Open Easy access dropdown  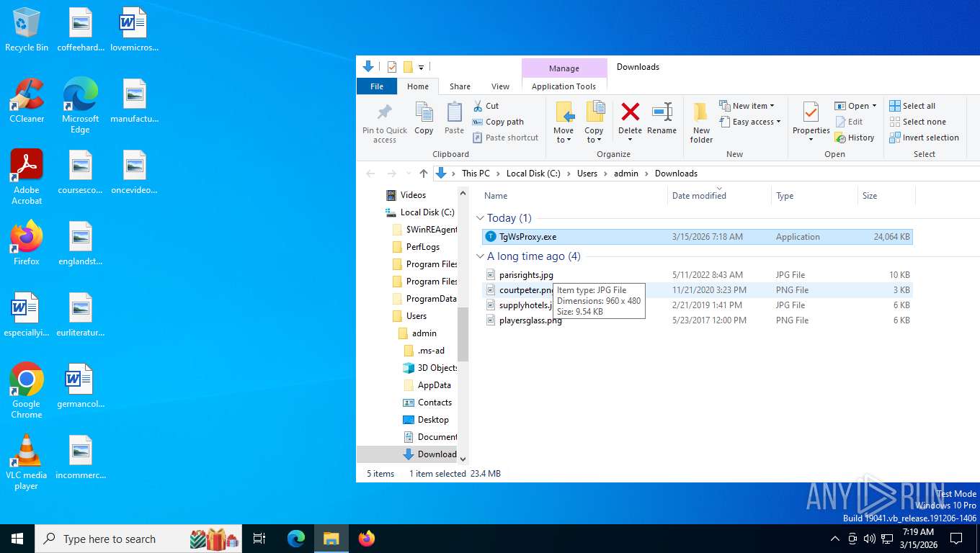tap(750, 122)
